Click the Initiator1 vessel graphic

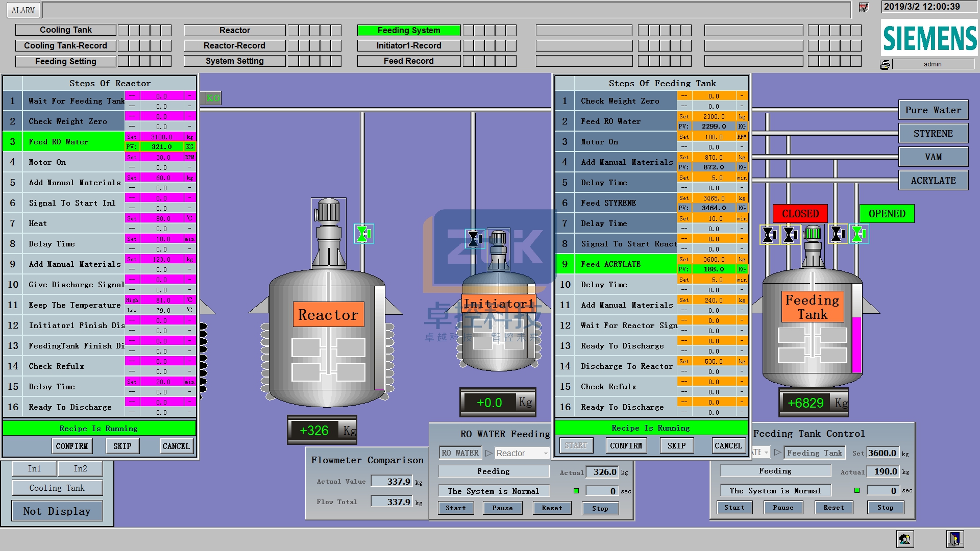click(498, 321)
